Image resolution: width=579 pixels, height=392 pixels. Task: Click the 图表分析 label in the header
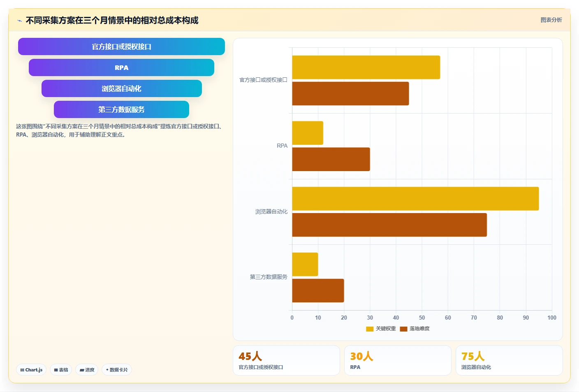[x=551, y=20]
